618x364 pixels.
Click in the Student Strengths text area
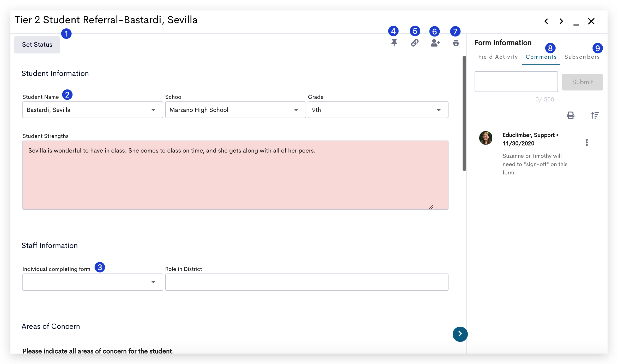(235, 175)
